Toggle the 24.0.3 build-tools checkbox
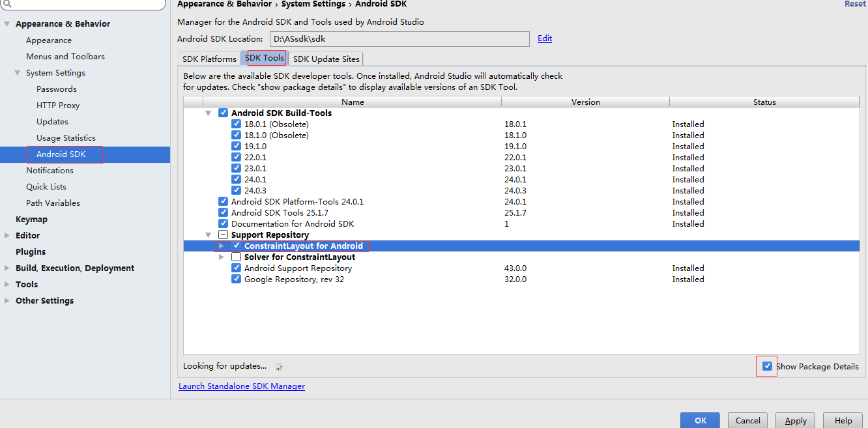868x428 pixels. [x=236, y=190]
